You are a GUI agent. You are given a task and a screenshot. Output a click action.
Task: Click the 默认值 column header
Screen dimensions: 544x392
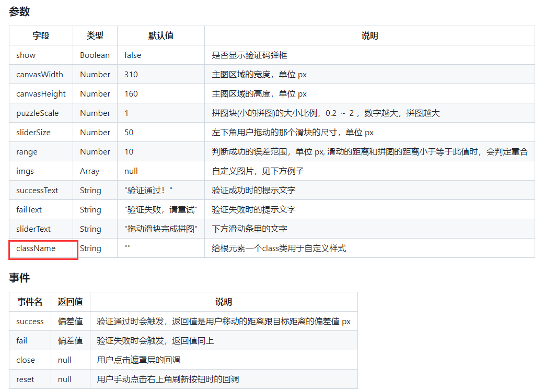[161, 35]
